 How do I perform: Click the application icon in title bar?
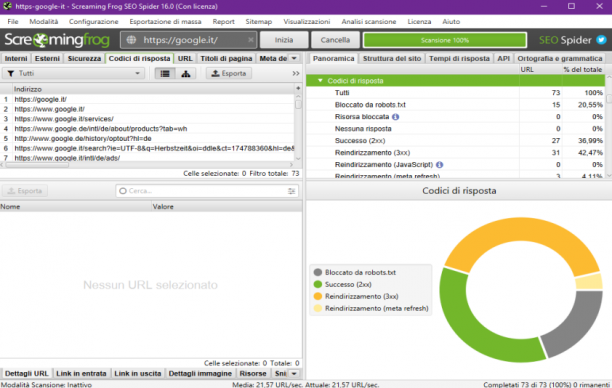coord(7,6)
